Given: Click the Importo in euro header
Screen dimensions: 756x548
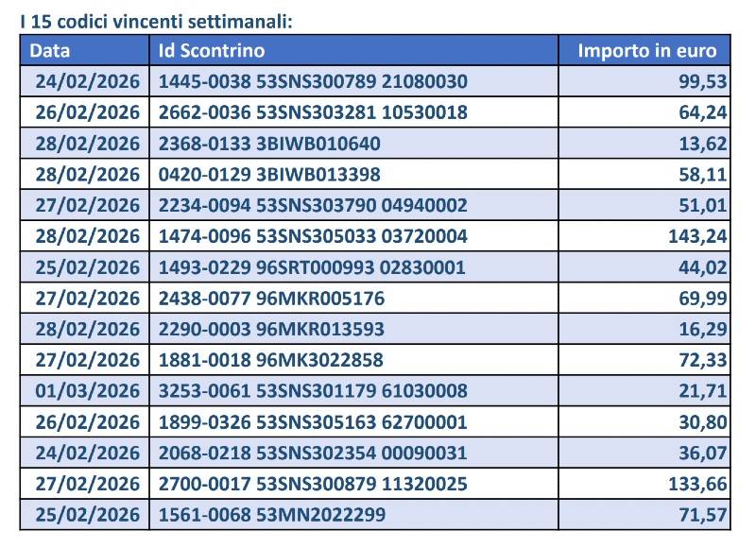Looking at the screenshot, I should pyautogui.click(x=647, y=51).
